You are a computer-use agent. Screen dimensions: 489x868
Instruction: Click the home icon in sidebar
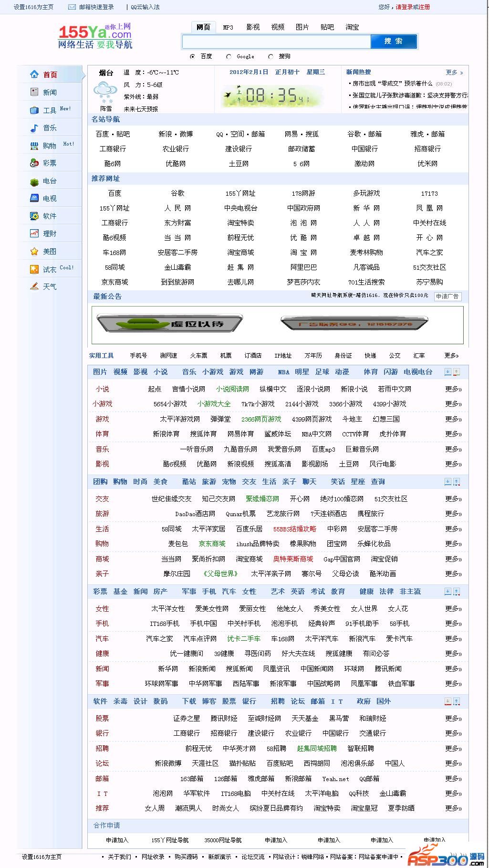(34, 74)
